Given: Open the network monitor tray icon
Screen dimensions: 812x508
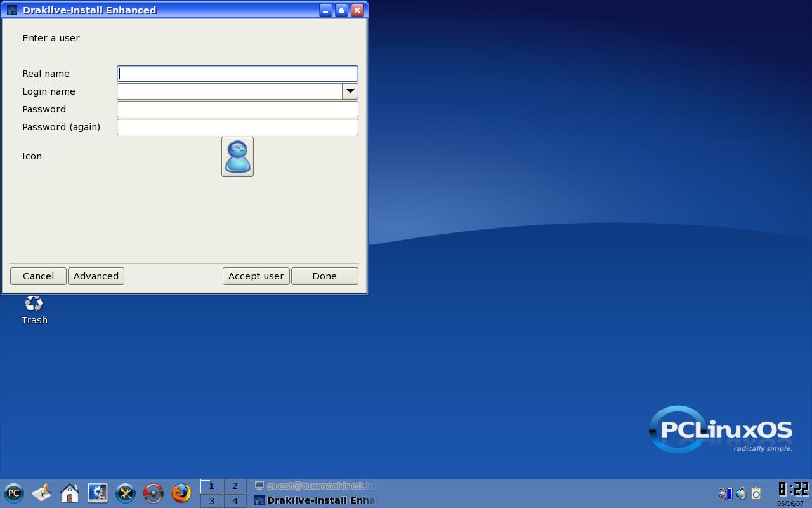Looking at the screenshot, I should click(x=725, y=493).
